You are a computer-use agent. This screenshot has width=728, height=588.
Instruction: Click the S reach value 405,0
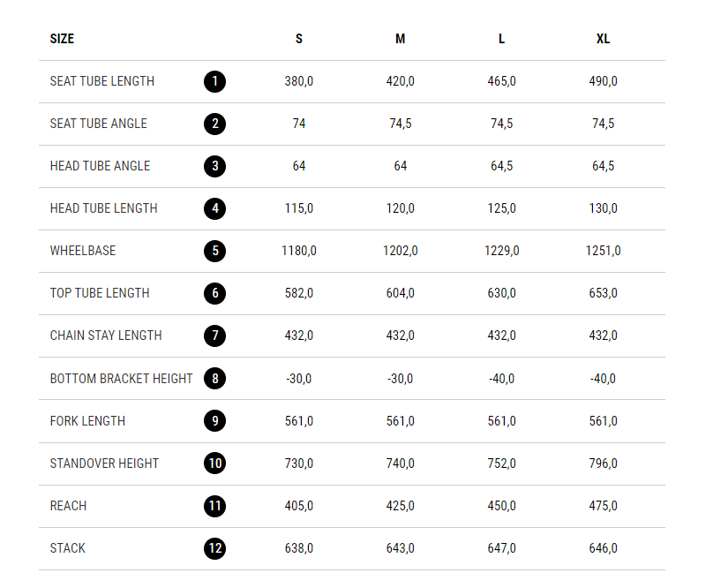pyautogui.click(x=299, y=506)
